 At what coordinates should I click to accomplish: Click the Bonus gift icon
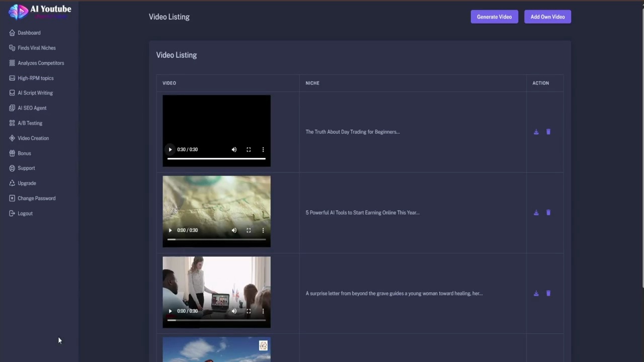pyautogui.click(x=12, y=153)
